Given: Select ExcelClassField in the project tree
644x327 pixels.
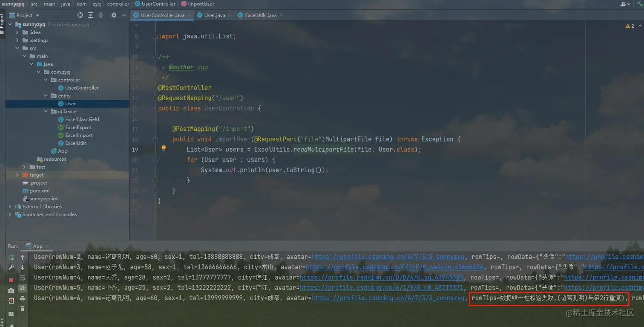Looking at the screenshot, I should tap(78, 119).
